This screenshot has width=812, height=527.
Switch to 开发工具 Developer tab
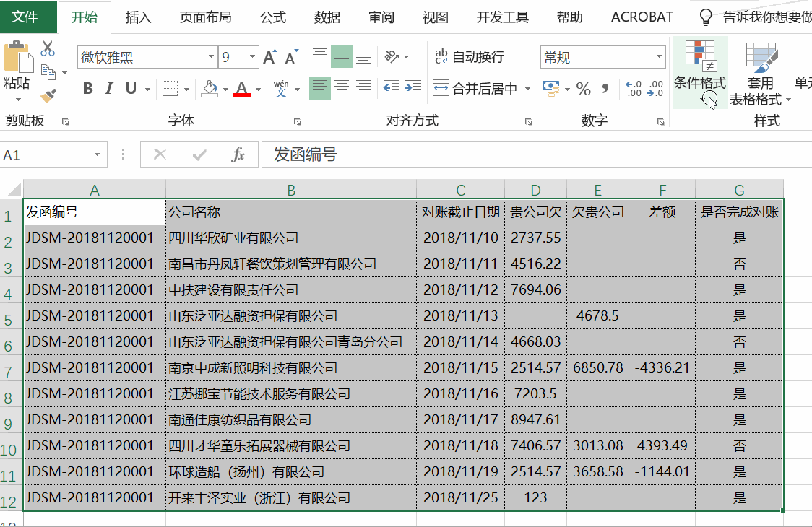[x=502, y=17]
